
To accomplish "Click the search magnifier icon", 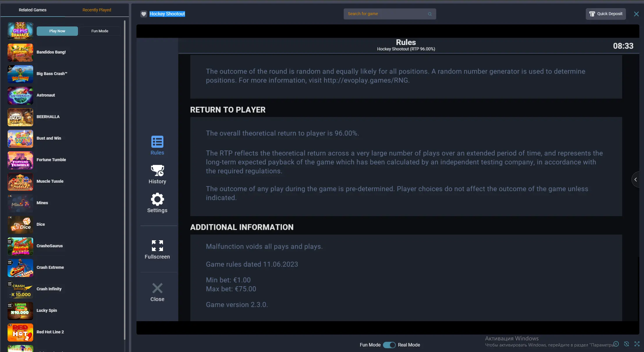I will (x=430, y=14).
